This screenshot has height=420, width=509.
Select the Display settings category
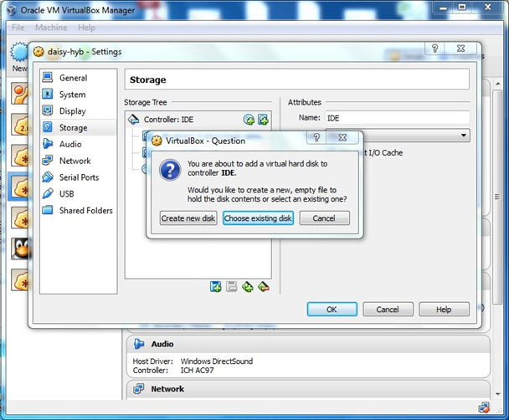(72, 111)
